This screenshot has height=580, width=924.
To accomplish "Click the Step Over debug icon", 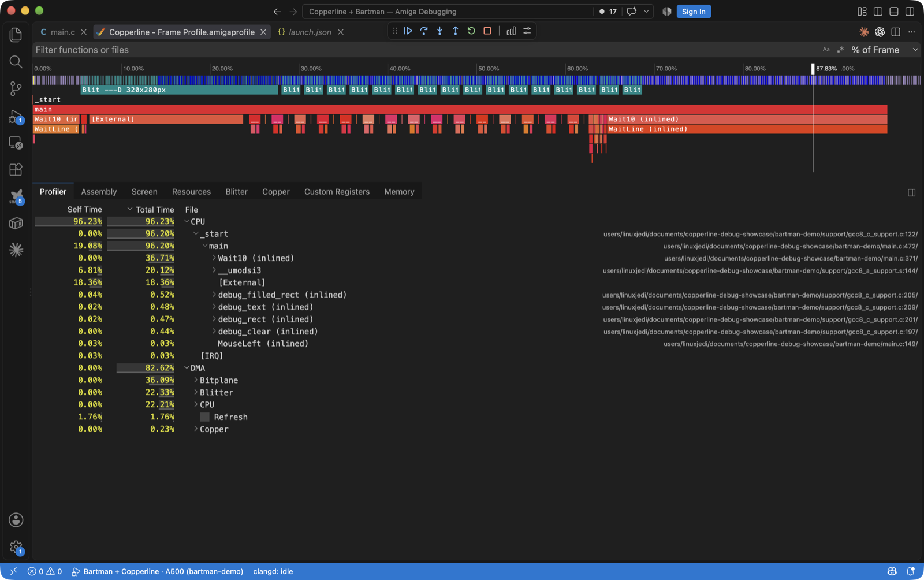I will (424, 31).
